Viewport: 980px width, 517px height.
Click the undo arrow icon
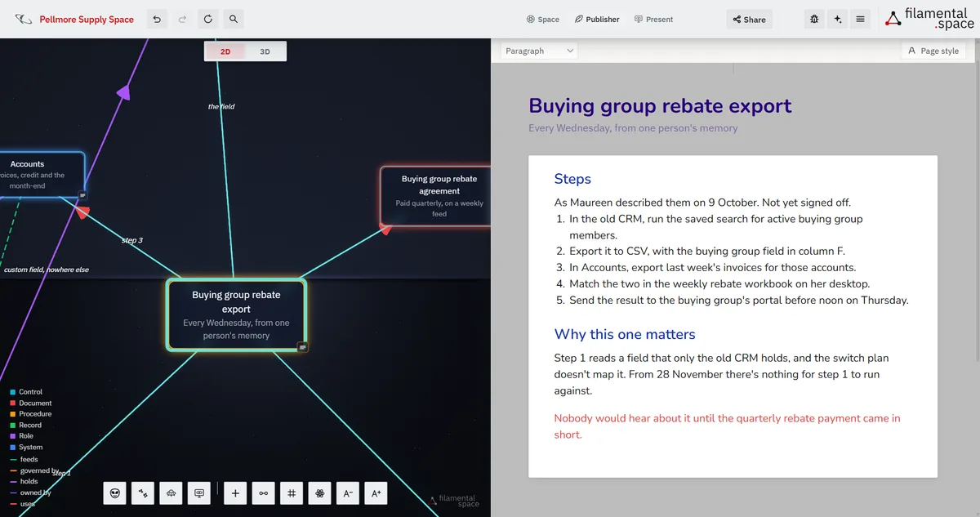(x=157, y=19)
